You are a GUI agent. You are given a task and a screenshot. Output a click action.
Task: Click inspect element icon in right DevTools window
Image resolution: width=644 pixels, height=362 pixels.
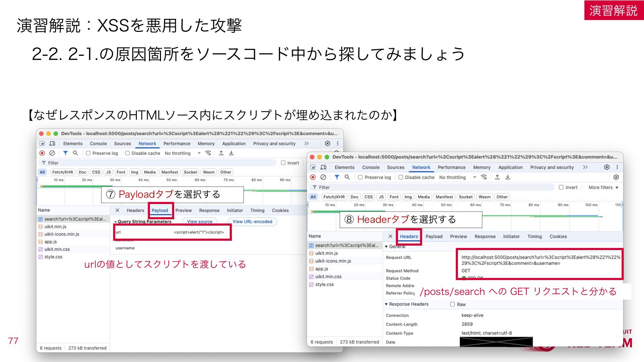(313, 167)
